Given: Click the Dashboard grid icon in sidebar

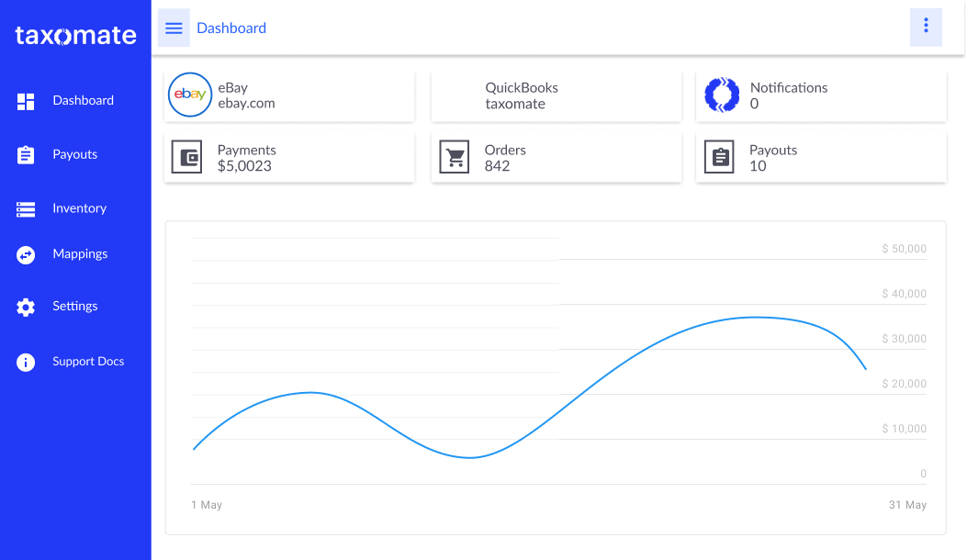Looking at the screenshot, I should tap(26, 101).
